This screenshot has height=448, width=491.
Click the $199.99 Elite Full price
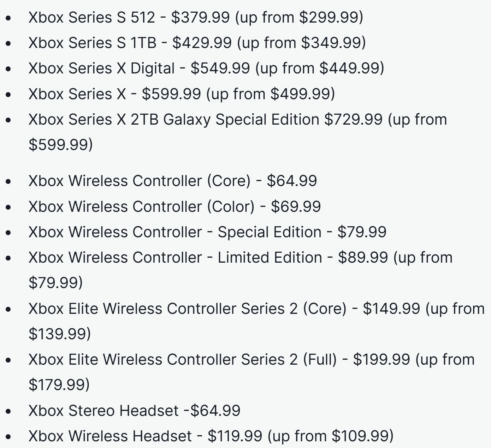coord(381,359)
